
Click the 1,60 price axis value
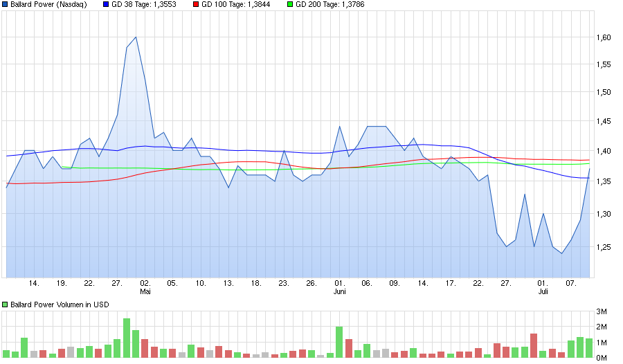604,38
